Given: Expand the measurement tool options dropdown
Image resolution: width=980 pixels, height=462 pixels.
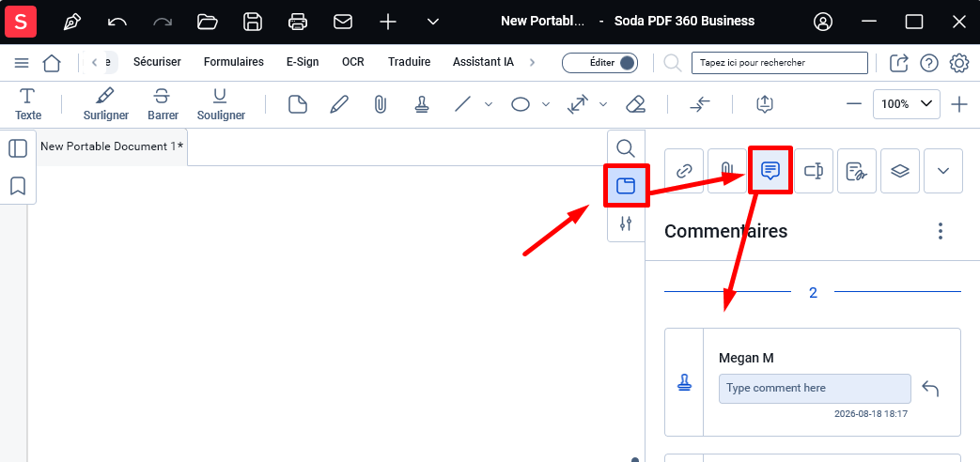Looking at the screenshot, I should pyautogui.click(x=603, y=104).
